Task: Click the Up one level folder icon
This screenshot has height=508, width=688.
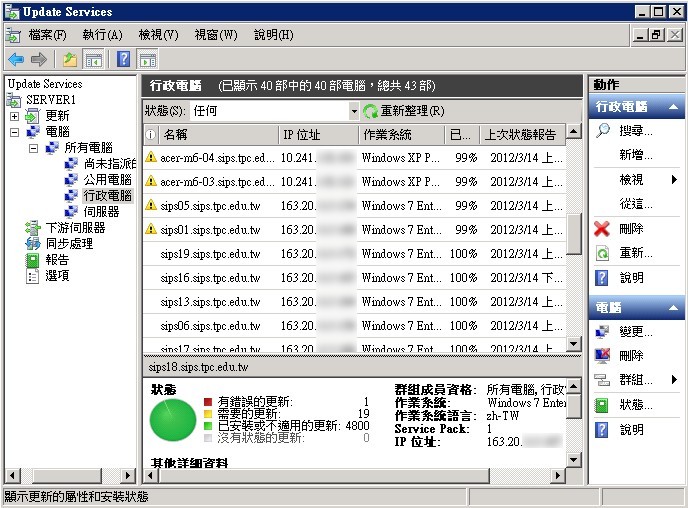Action: pos(69,59)
